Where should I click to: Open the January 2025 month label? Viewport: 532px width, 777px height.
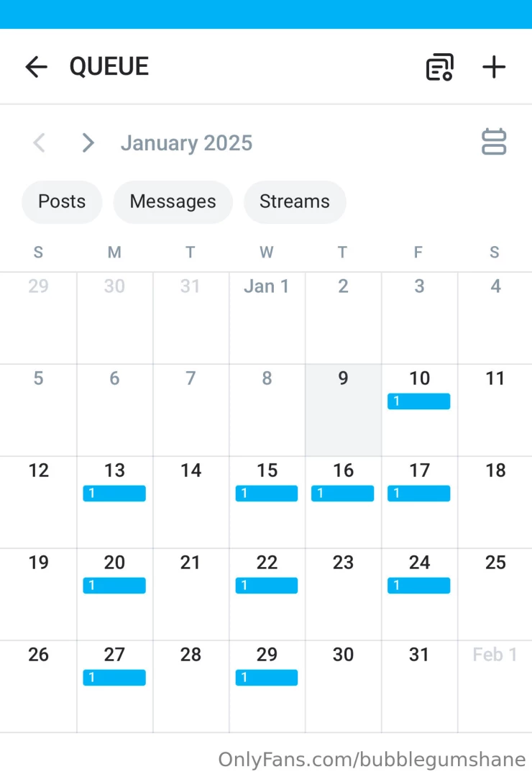point(187,143)
